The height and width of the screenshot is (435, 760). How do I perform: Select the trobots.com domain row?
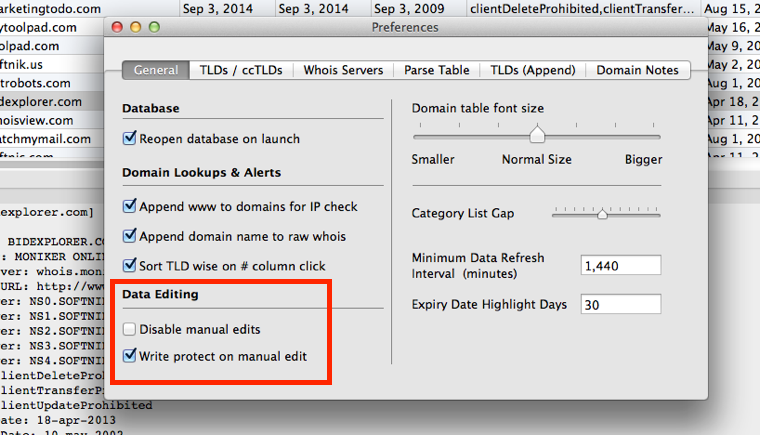coord(35,83)
